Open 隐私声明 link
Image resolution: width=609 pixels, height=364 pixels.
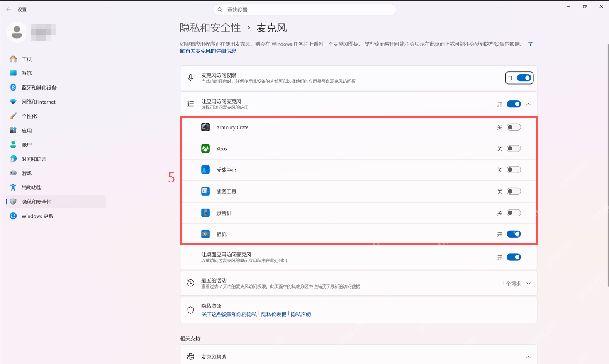point(301,314)
